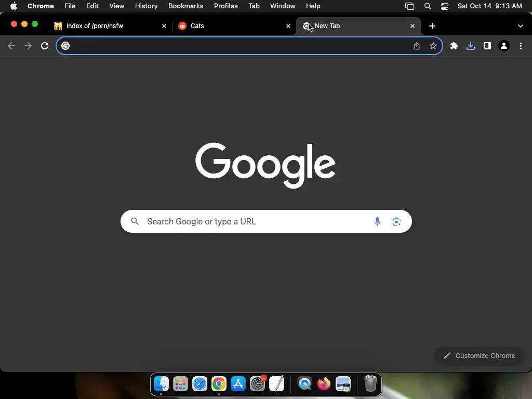
Task: Open the View menu
Action: pos(117,6)
